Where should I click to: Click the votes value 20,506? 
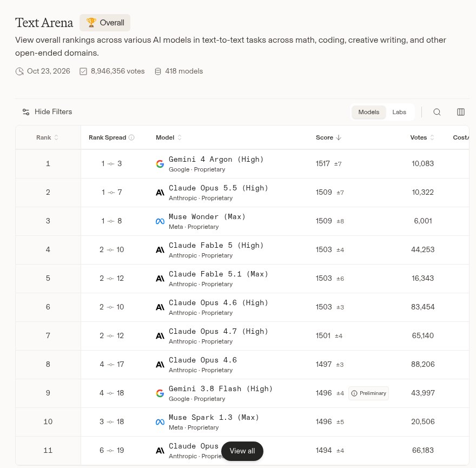tap(422, 422)
